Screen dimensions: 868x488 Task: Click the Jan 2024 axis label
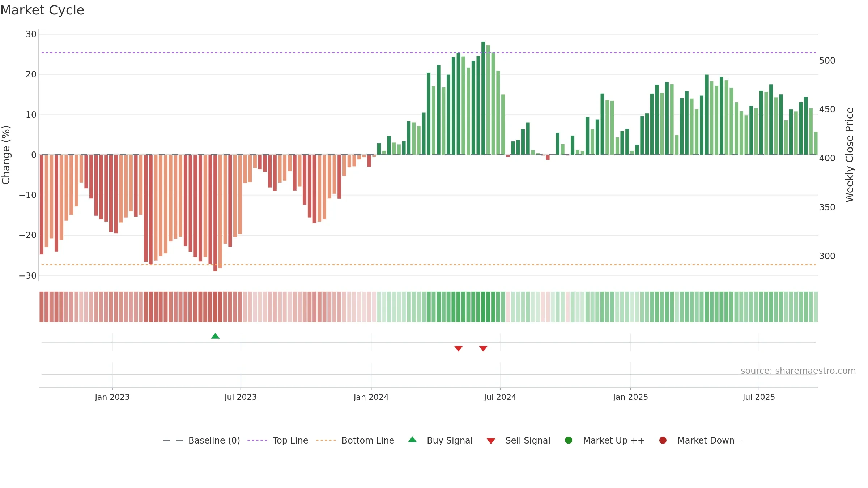click(371, 397)
